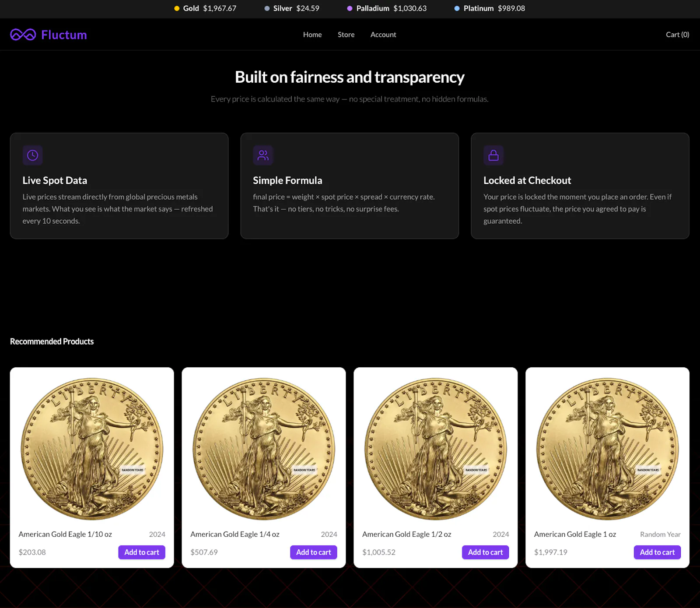Click the Recommended Products heading
This screenshot has height=608, width=700.
[52, 341]
